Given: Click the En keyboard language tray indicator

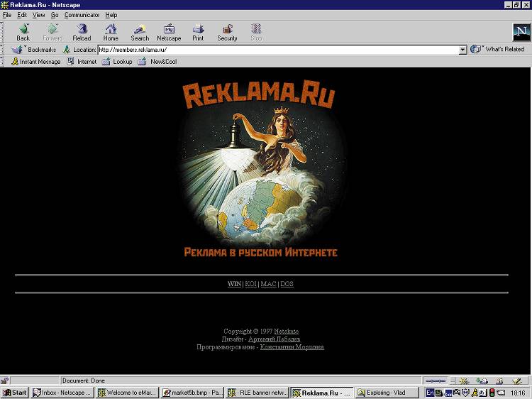Looking at the screenshot, I should coord(430,393).
